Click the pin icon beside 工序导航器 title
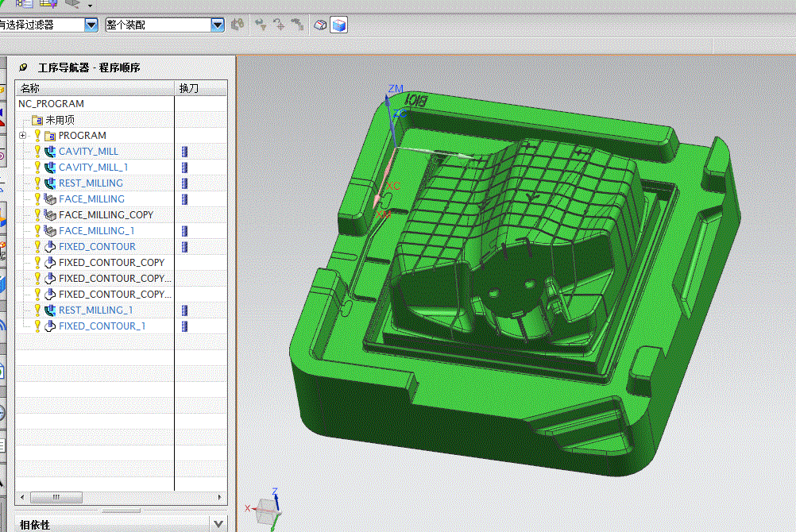The height and width of the screenshot is (532, 796). pyautogui.click(x=23, y=67)
